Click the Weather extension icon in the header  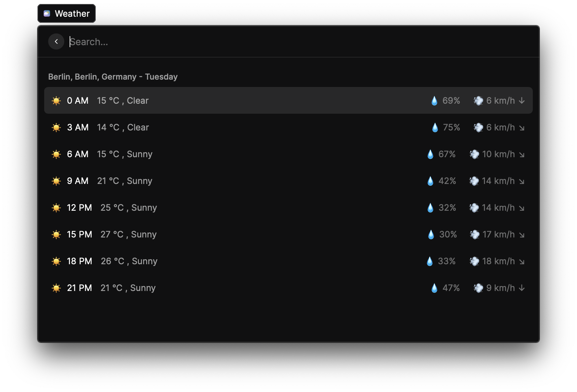point(47,13)
